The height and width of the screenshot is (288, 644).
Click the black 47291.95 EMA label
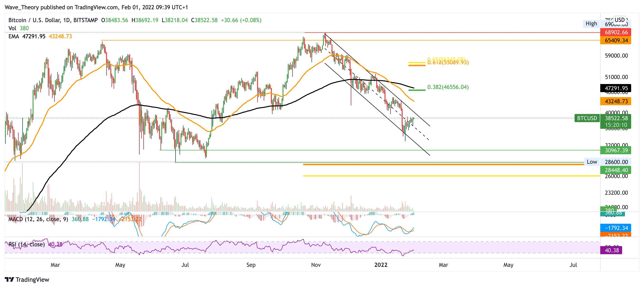click(616, 88)
